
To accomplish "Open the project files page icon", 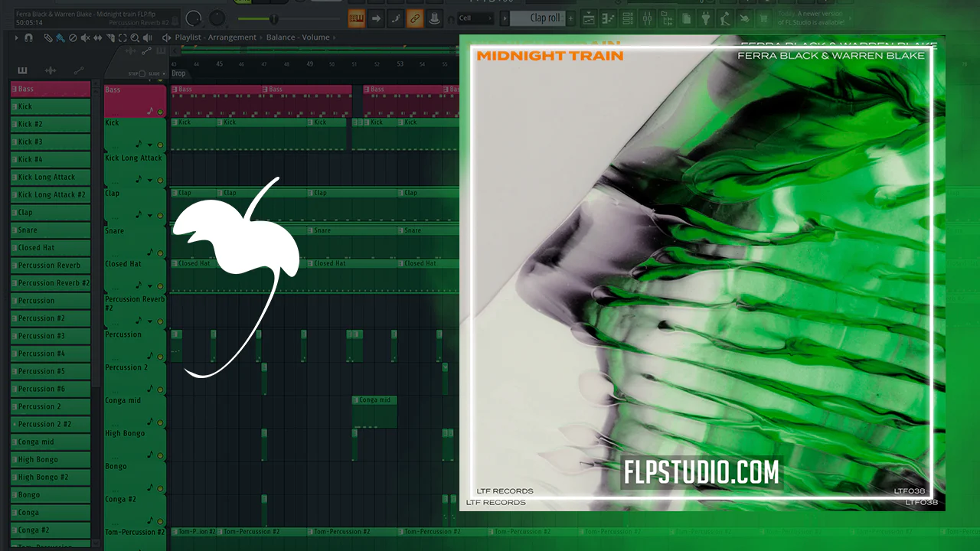I will click(686, 18).
